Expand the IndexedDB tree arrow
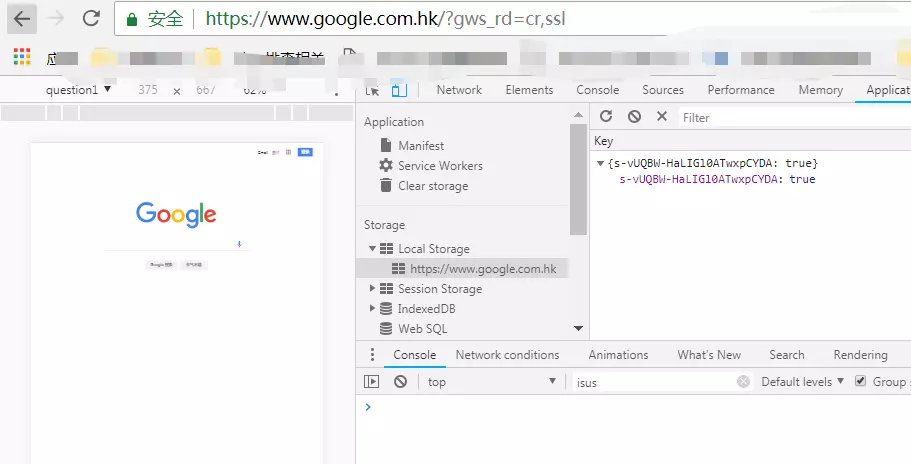Image resolution: width=911 pixels, height=464 pixels. pyautogui.click(x=372, y=308)
